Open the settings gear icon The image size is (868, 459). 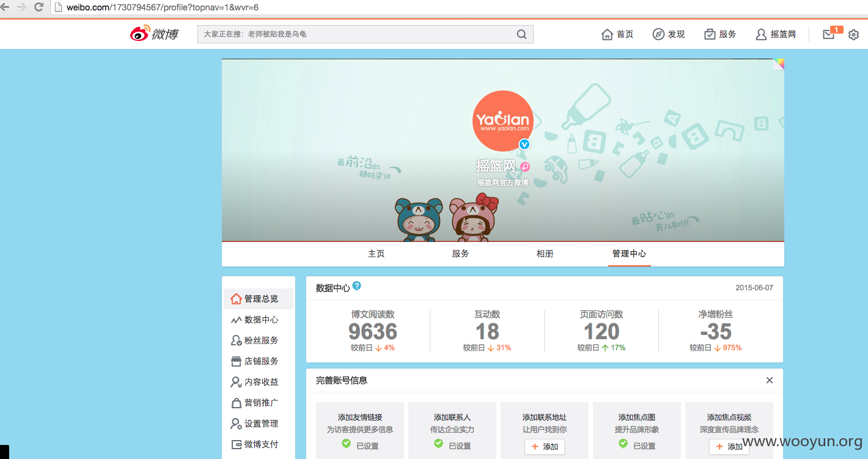pos(853,35)
